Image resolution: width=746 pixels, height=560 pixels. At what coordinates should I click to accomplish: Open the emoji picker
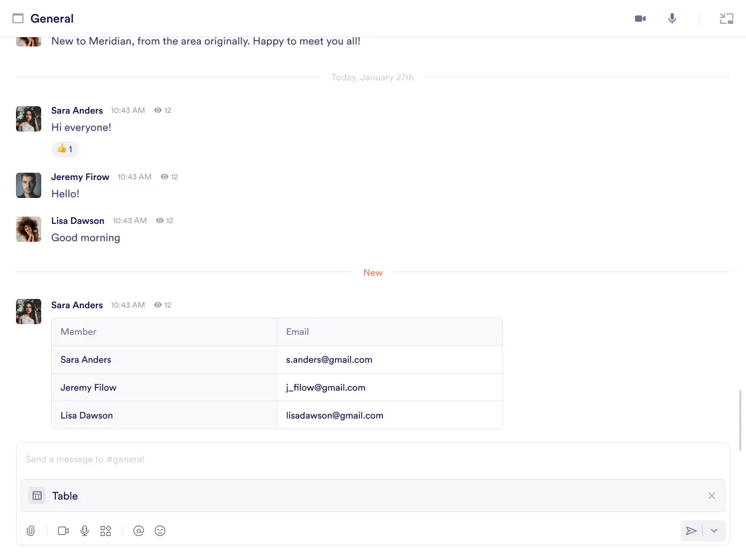coord(160,531)
